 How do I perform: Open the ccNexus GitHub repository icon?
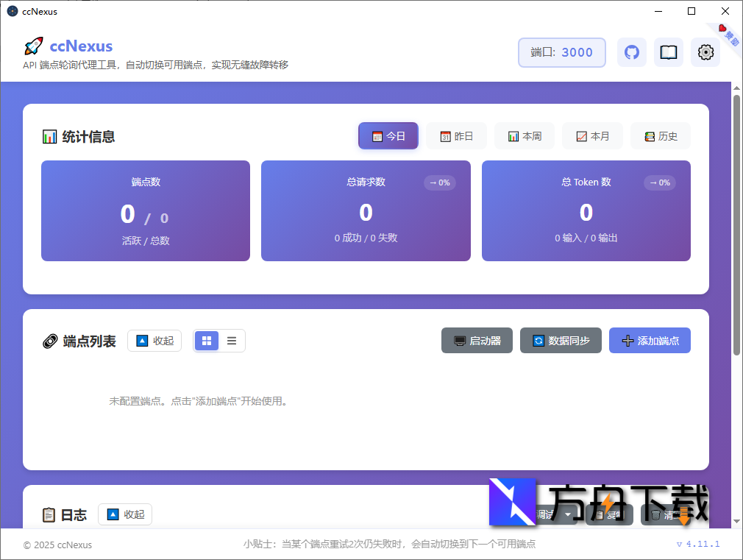click(631, 52)
